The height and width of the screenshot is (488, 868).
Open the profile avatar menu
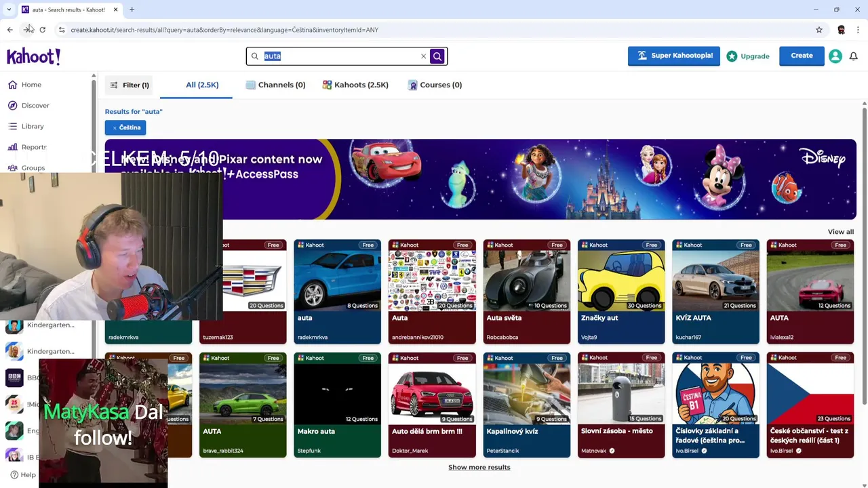coord(835,56)
